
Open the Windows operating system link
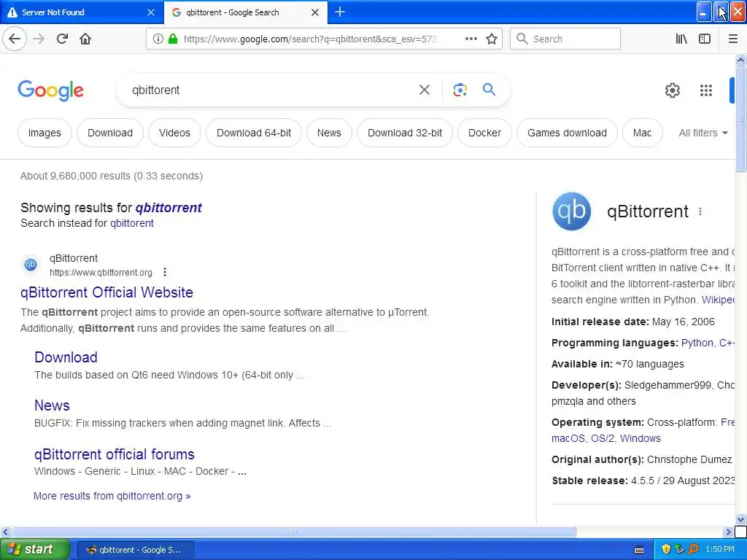click(x=640, y=438)
